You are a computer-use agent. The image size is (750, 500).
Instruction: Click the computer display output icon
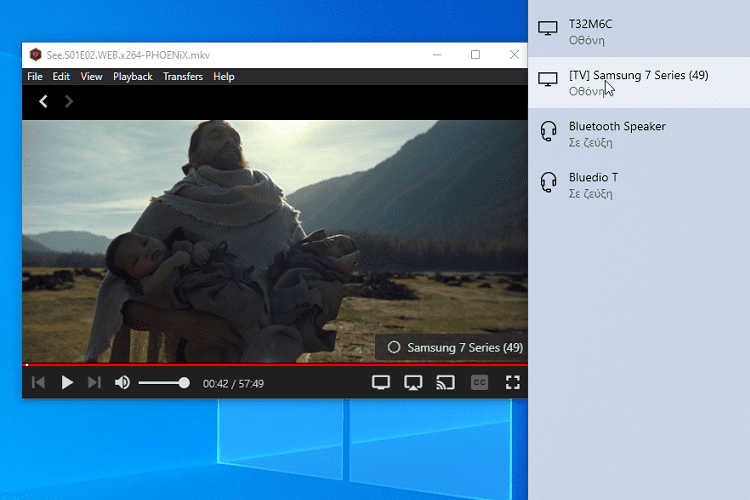[x=381, y=382]
